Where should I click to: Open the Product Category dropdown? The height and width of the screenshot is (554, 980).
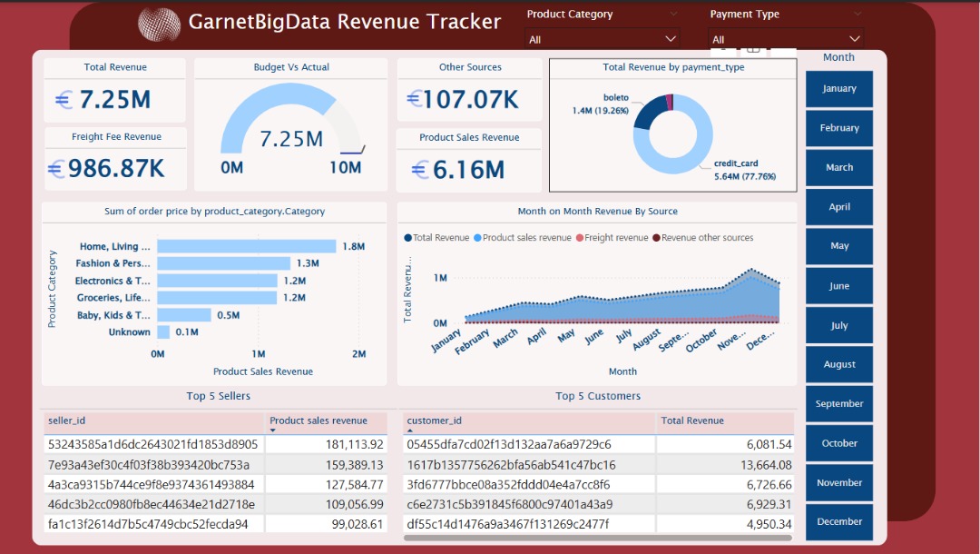click(x=602, y=39)
